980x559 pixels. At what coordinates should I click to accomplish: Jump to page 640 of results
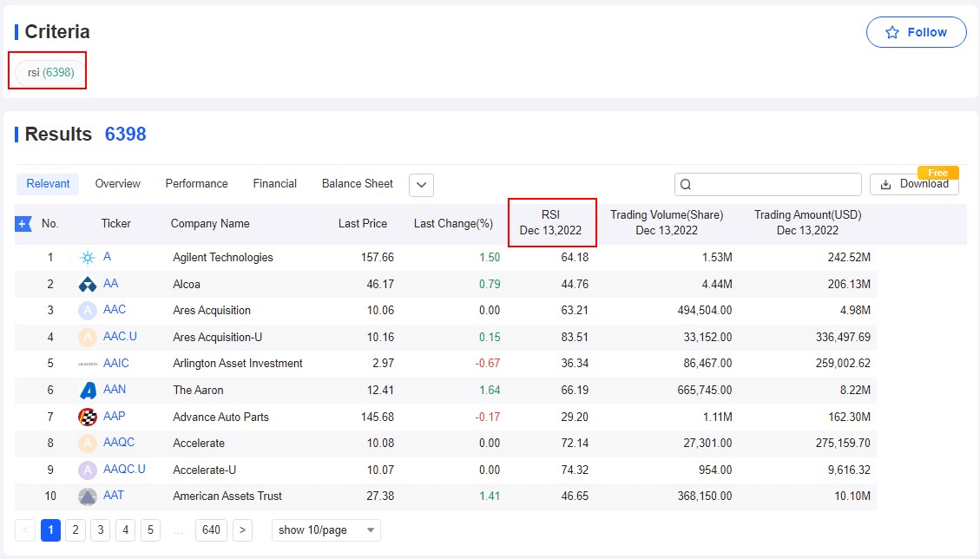211,530
